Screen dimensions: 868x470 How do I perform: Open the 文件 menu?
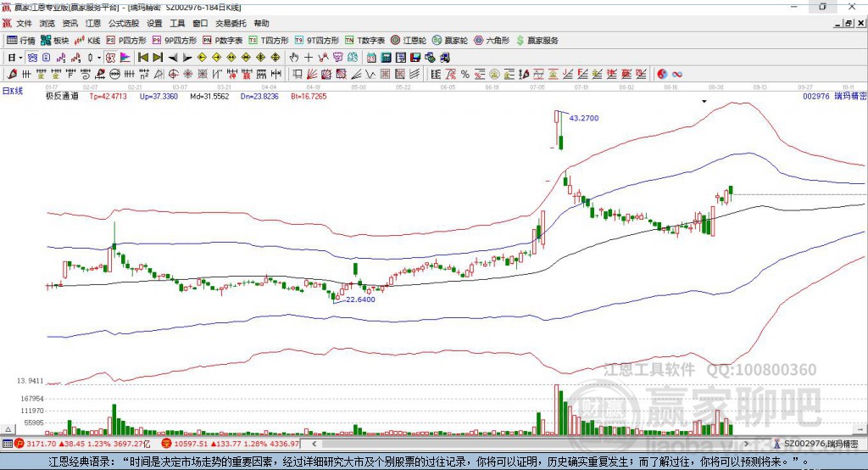[25, 23]
